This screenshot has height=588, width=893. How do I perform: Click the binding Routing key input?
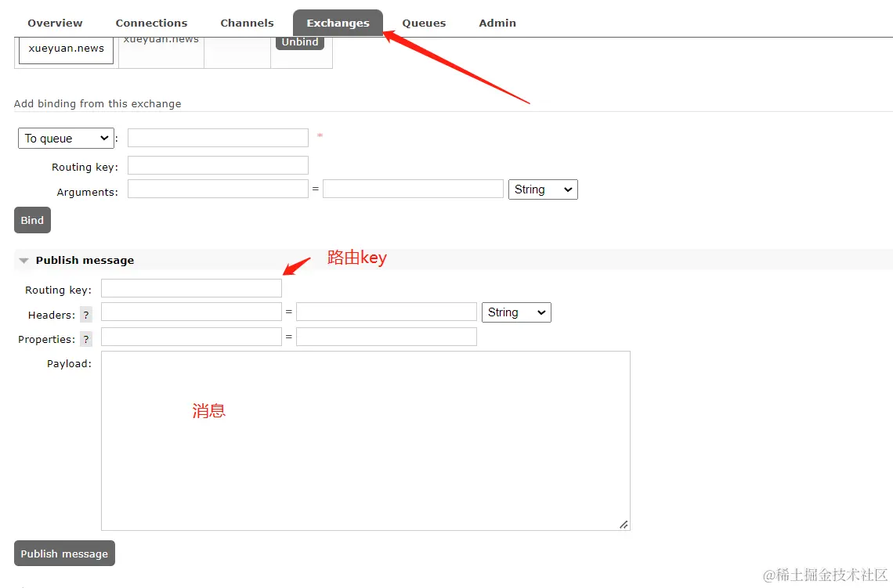click(218, 166)
